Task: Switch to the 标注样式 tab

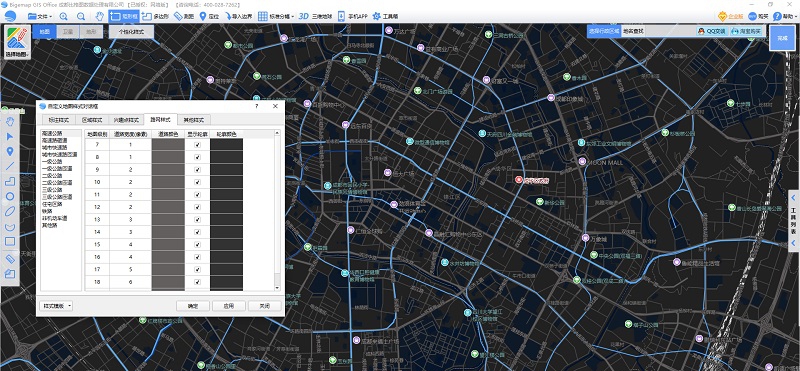Action: [x=58, y=120]
